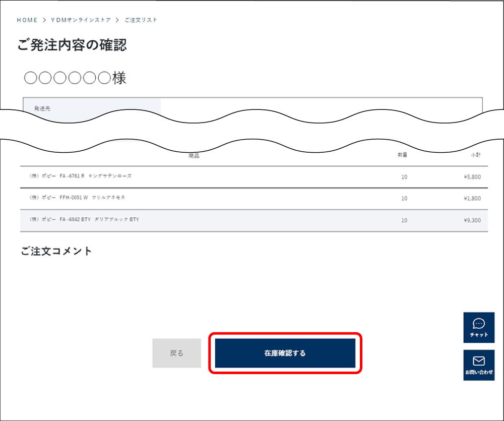Click the chevron after HOME breadcrumb

44,20
